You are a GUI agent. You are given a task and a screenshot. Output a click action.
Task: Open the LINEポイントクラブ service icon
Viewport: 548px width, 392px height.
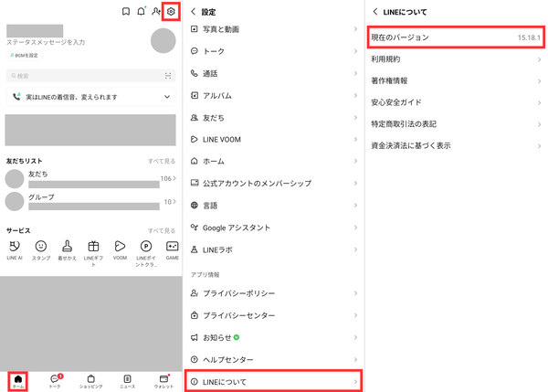tap(146, 253)
